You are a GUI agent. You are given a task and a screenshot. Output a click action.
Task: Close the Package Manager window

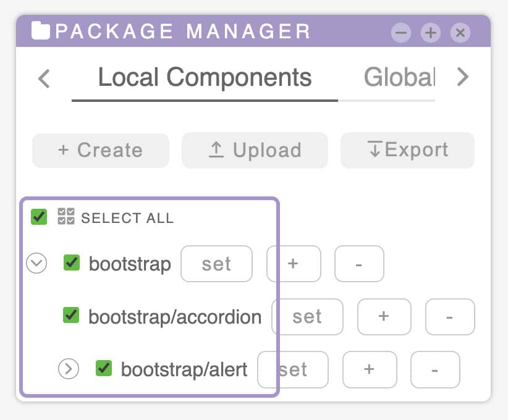pos(460,33)
